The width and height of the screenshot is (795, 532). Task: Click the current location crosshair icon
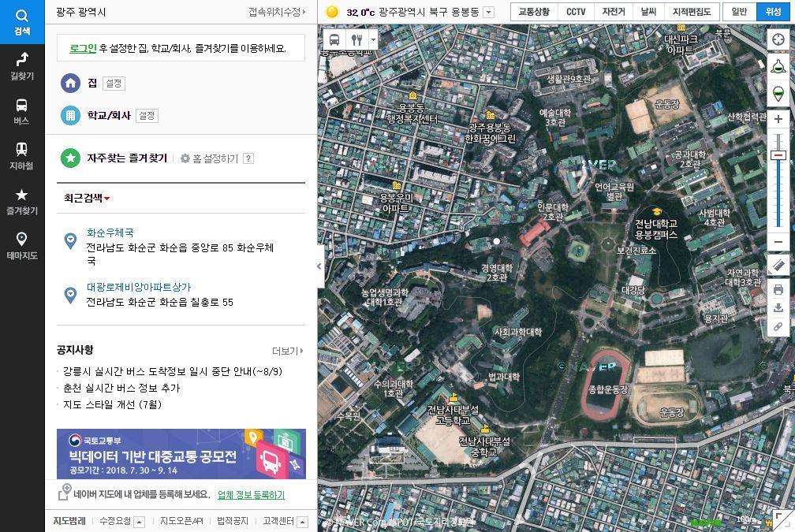(x=780, y=39)
